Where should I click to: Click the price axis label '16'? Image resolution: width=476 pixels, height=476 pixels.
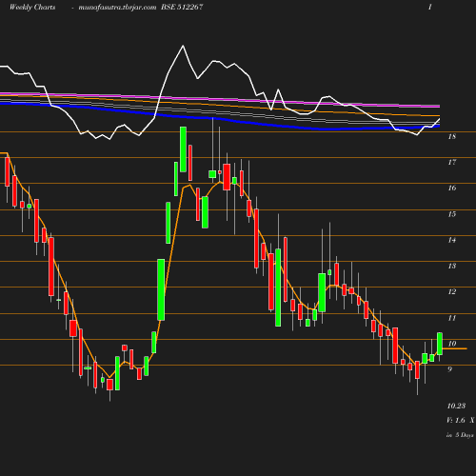(x=452, y=188)
